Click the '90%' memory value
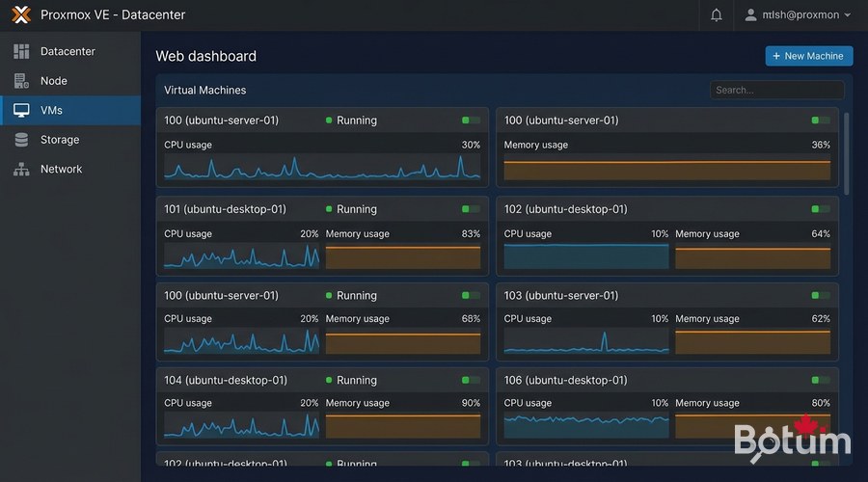Image resolution: width=868 pixels, height=482 pixels. point(471,403)
